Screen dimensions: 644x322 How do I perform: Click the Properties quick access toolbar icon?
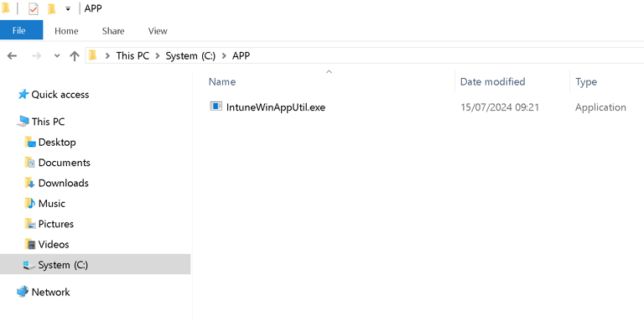(34, 8)
